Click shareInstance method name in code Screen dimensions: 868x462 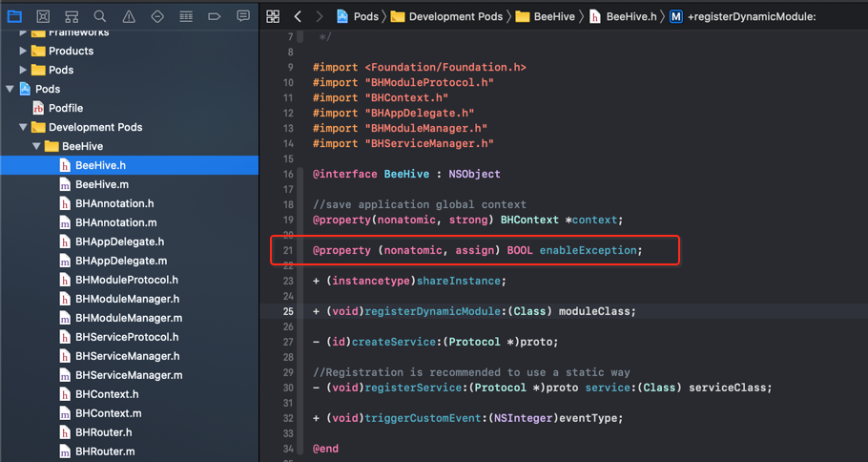[x=459, y=281]
